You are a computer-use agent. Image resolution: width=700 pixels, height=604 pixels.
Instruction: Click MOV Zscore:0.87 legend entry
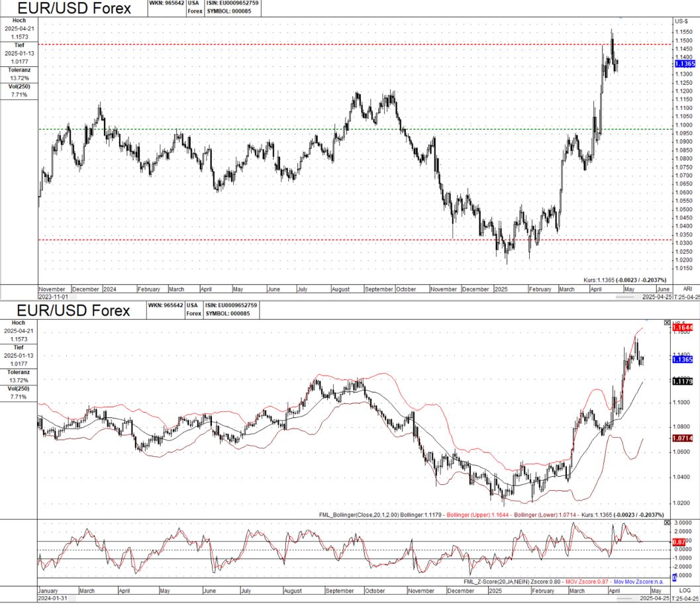587,581
